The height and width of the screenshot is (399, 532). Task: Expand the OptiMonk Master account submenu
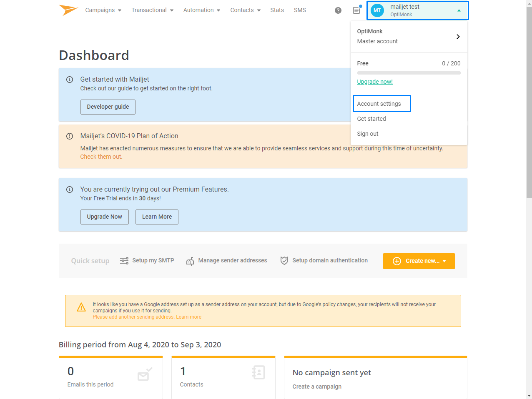[409, 36]
